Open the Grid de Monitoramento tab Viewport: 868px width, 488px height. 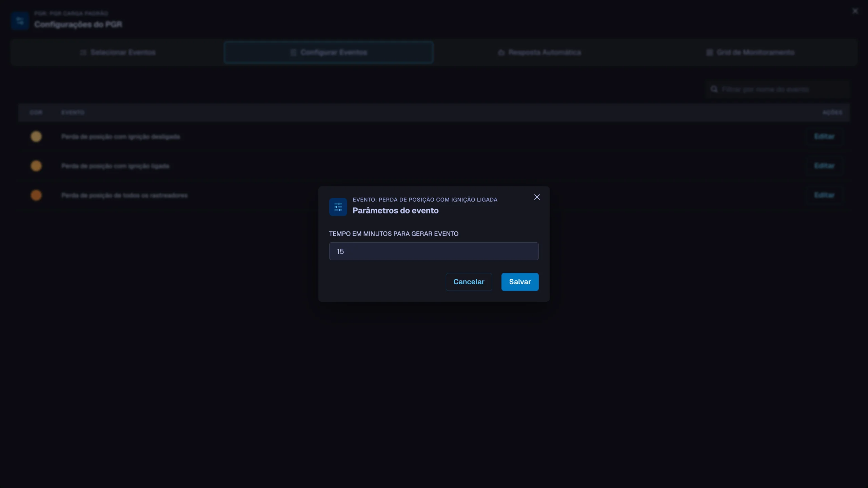[x=750, y=53]
